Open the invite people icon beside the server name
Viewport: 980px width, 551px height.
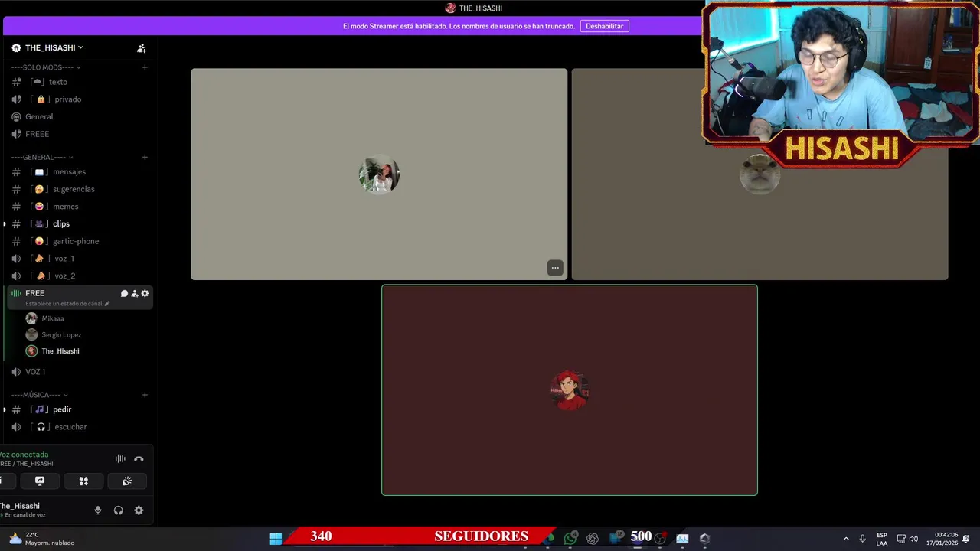142,48
